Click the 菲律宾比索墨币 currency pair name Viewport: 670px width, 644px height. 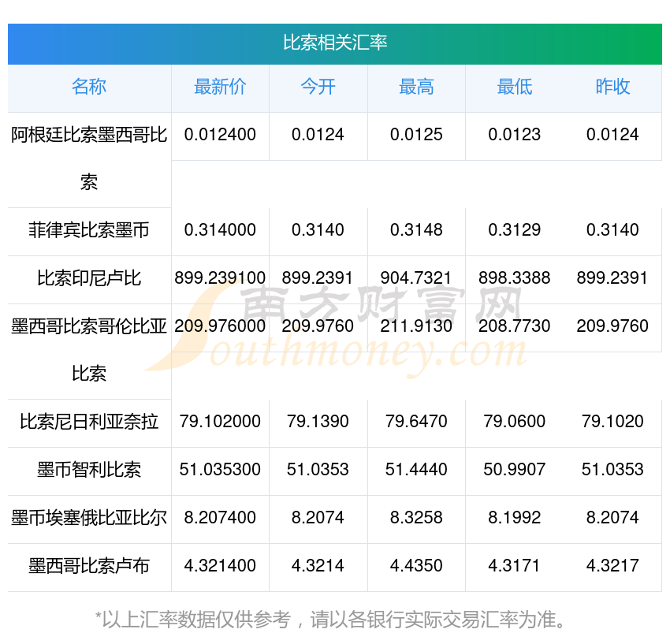coord(89,230)
